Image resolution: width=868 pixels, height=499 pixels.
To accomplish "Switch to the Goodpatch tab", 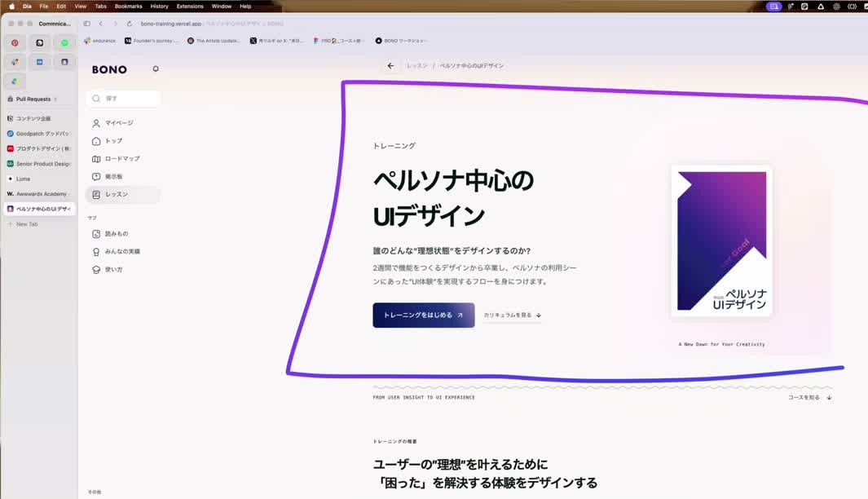I will [x=40, y=134].
